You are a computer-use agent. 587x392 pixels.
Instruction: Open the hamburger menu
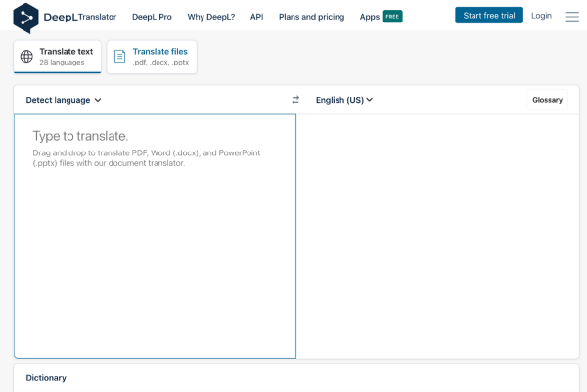[572, 17]
